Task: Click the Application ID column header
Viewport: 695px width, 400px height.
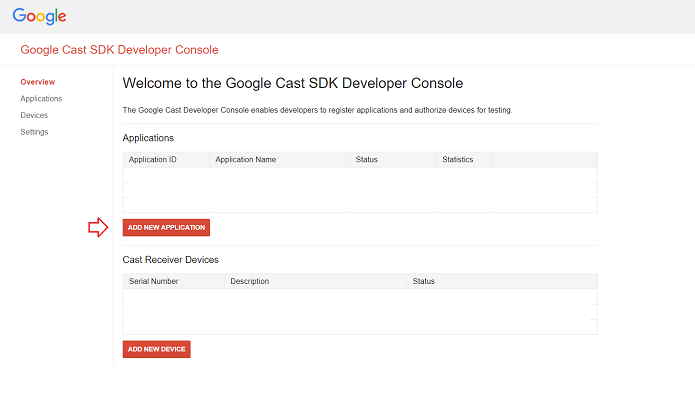Action: (153, 160)
